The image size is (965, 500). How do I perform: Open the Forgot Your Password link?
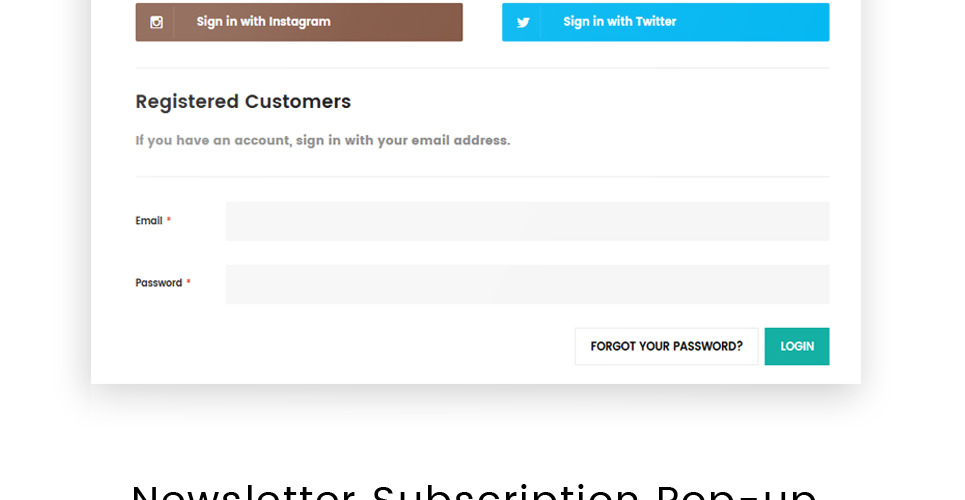tap(666, 346)
